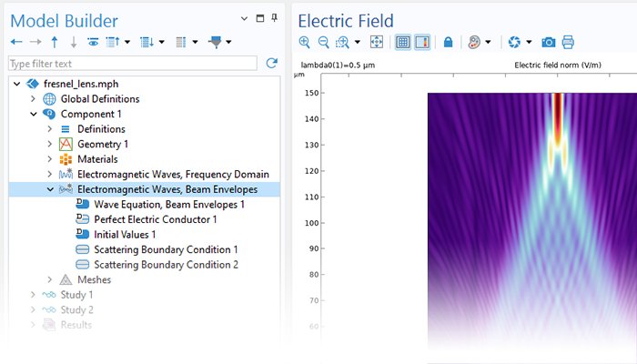This screenshot has height=364, width=637.
Task: Open the Model Builder window menu chevron
Action: [244, 18]
